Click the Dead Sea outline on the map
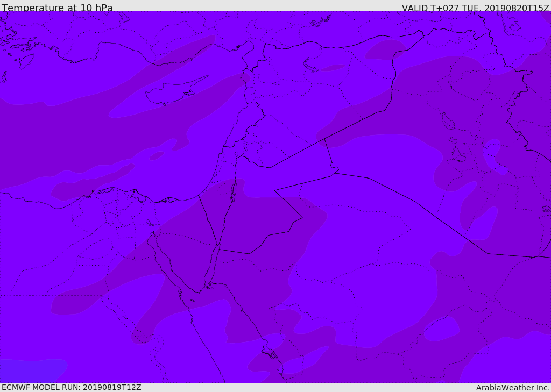The height and width of the screenshot is (392, 551). pyautogui.click(x=234, y=192)
